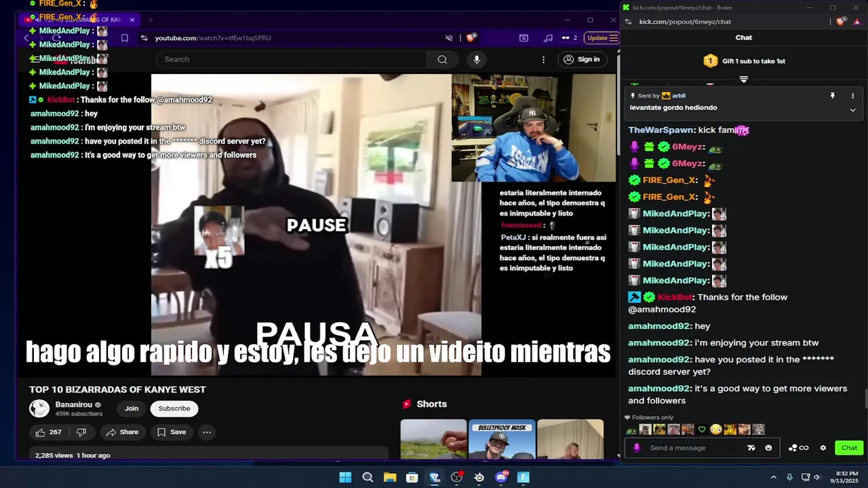Click amahmood92 username on the 'hey' message
868x488 pixels.
(x=658, y=327)
